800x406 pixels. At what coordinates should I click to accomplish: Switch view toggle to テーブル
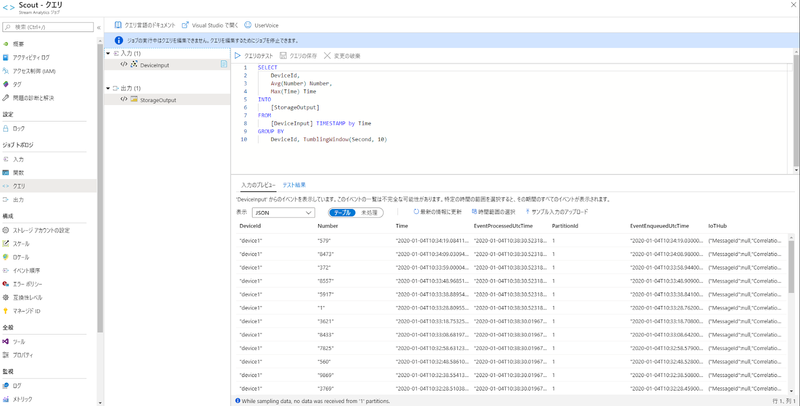343,212
